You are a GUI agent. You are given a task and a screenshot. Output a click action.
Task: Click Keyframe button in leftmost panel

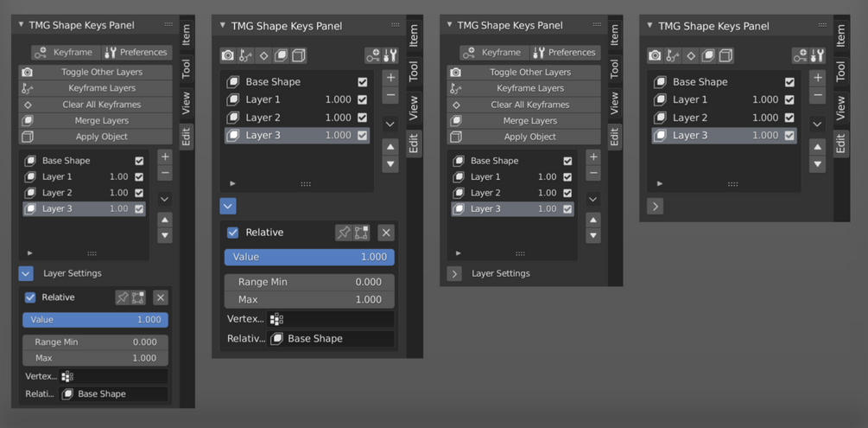pyautogui.click(x=66, y=53)
